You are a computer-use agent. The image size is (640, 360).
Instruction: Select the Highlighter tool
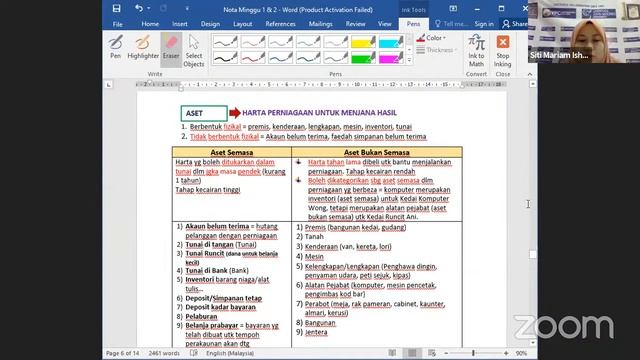143,47
